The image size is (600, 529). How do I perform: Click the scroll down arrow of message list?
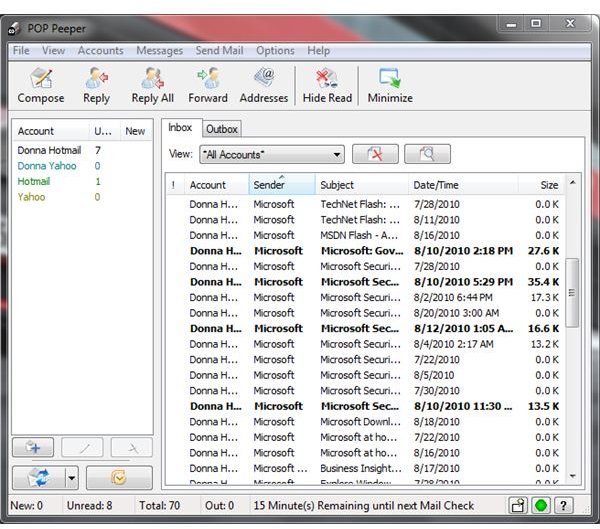[572, 476]
